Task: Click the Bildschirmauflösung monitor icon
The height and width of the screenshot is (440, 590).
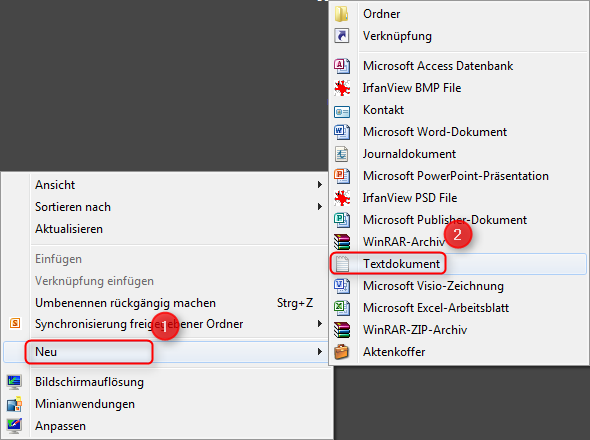Action: [14, 382]
